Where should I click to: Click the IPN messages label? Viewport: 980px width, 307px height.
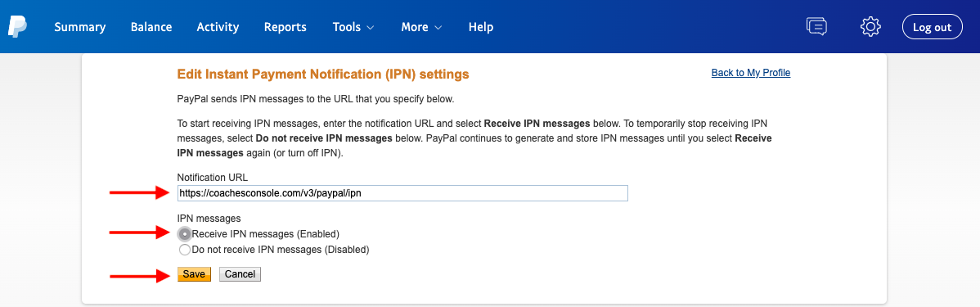click(209, 219)
